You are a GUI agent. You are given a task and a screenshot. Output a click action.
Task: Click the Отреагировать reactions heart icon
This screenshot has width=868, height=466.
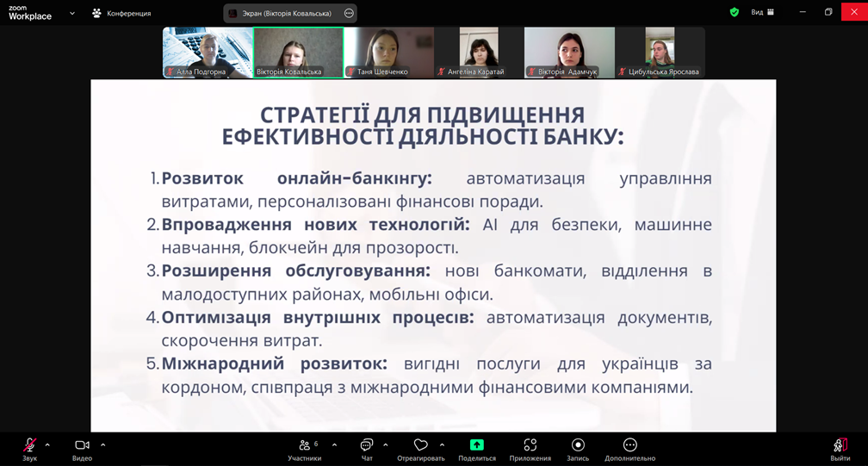coord(420,445)
